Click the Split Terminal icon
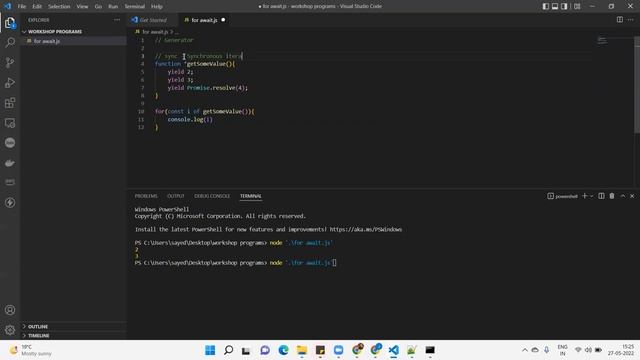Screen dimensions: 640x360 point(601,196)
